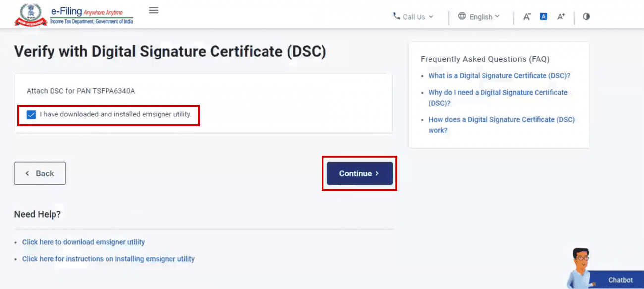Toggle high contrast mode icon
The width and height of the screenshot is (644, 289).
click(586, 16)
